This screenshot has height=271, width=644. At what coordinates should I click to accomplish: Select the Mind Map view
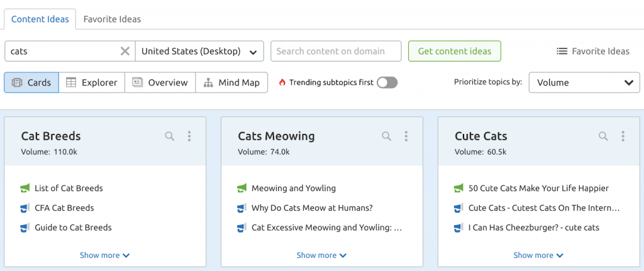(232, 82)
